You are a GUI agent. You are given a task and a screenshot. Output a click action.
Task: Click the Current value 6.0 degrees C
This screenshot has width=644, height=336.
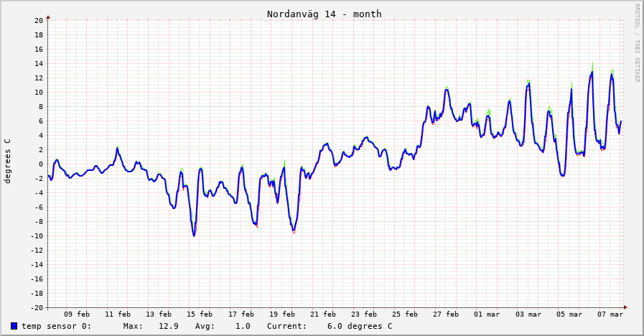pyautogui.click(x=359, y=326)
